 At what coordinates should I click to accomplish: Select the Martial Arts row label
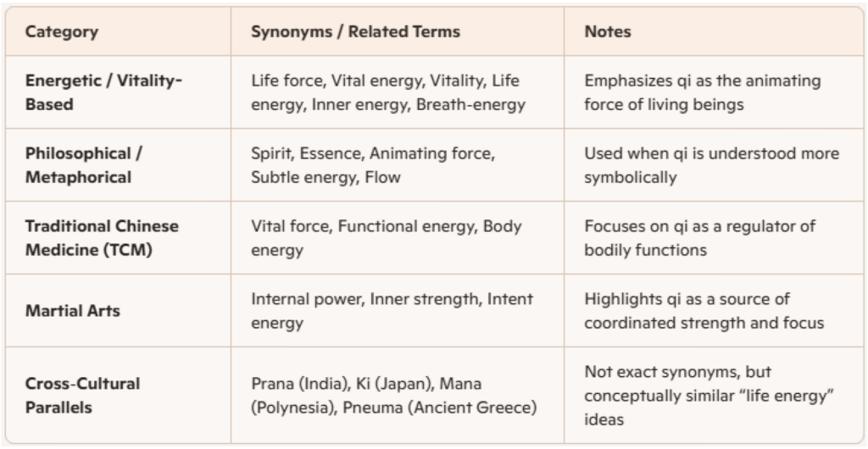(x=73, y=311)
